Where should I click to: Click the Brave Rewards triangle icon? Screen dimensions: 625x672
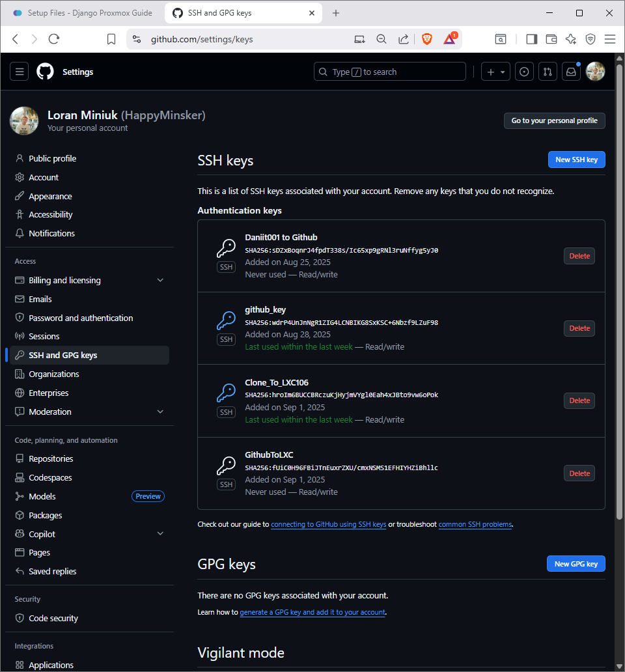[x=449, y=39]
